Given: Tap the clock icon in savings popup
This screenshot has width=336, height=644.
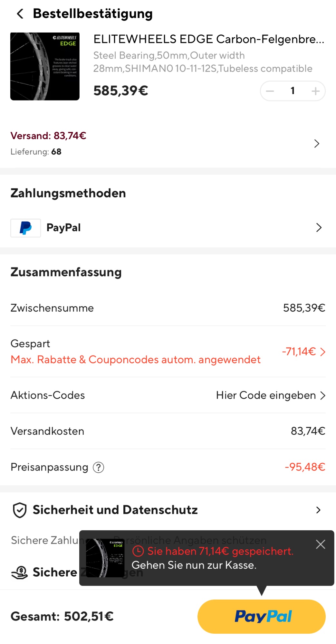Looking at the screenshot, I should [138, 551].
